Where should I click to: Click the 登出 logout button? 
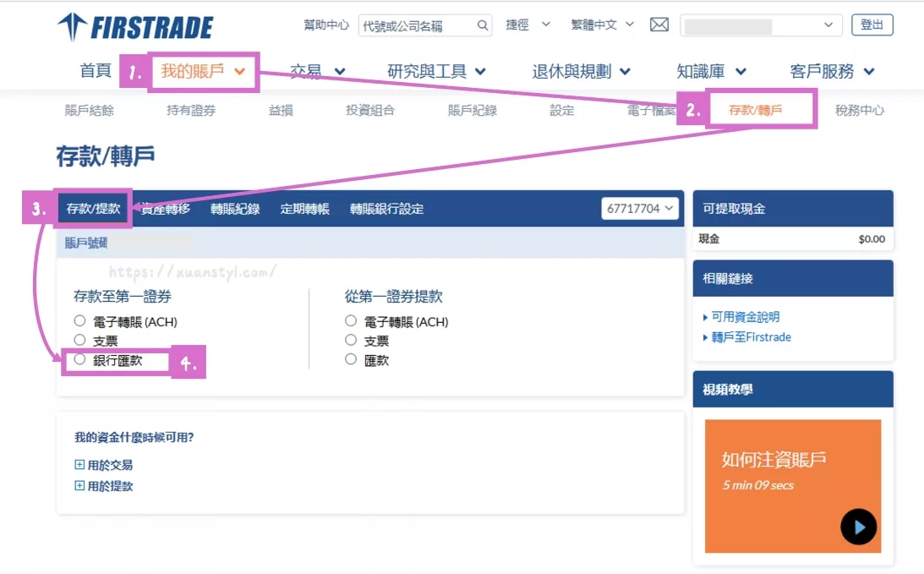872,25
